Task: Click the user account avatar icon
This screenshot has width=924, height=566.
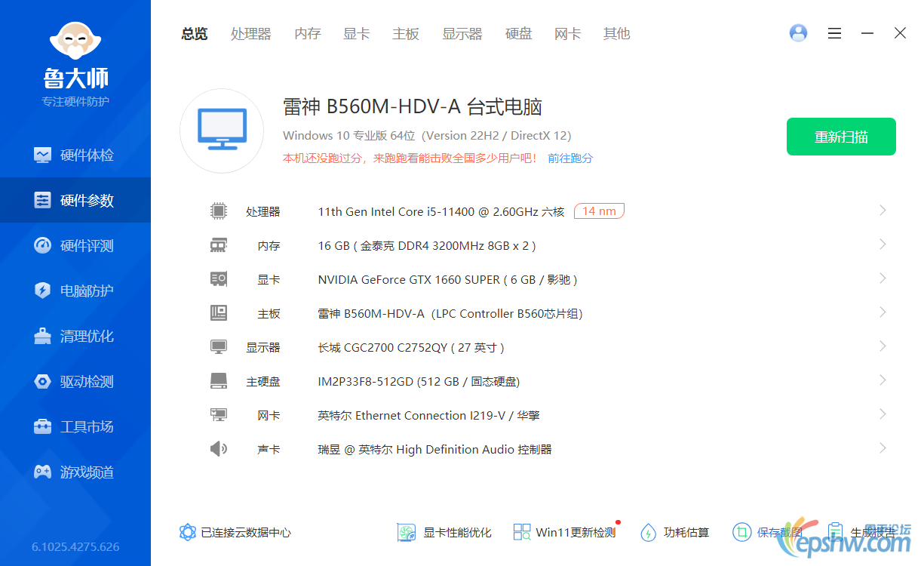Action: (x=798, y=33)
